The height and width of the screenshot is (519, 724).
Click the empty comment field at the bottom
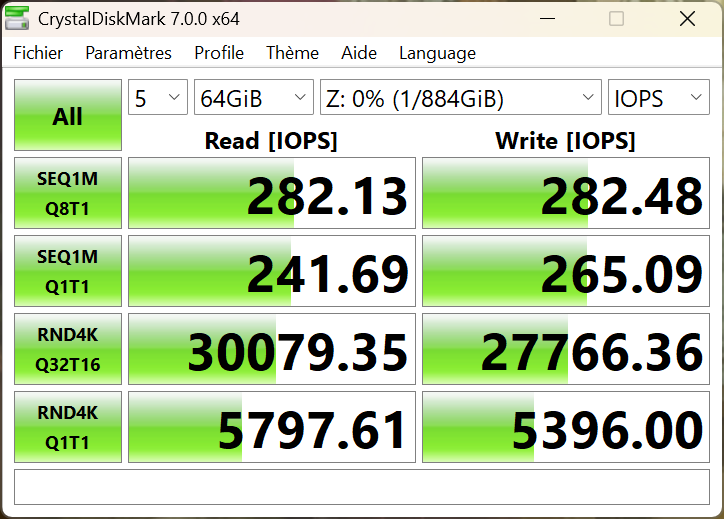coord(362,487)
